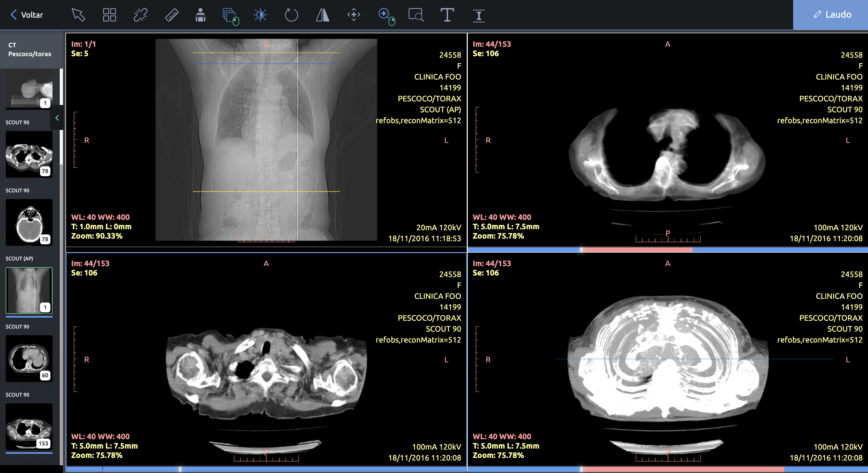Collapse the series sidebar with the chevron
This screenshot has width=868, height=473.
tap(57, 117)
